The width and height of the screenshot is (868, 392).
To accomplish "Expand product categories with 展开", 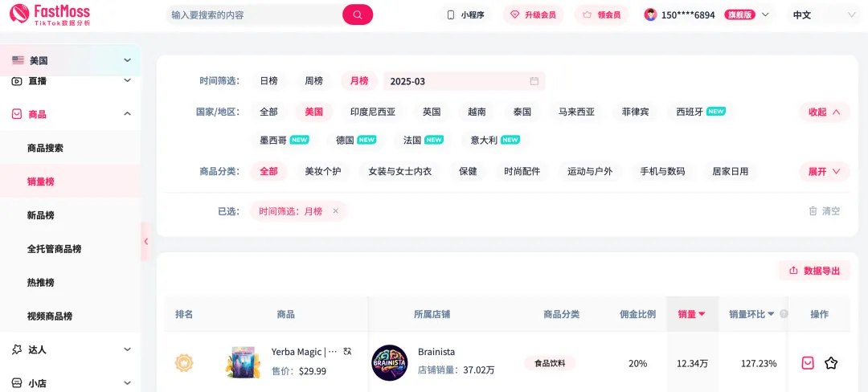I will pyautogui.click(x=825, y=171).
